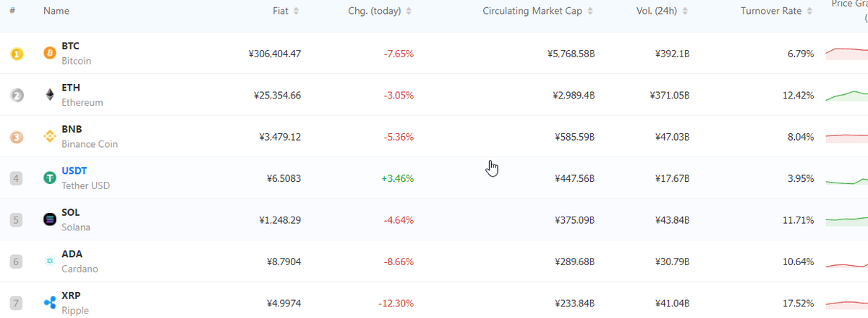This screenshot has width=868, height=318.
Task: Open the ETH coin link
Action: click(x=70, y=88)
